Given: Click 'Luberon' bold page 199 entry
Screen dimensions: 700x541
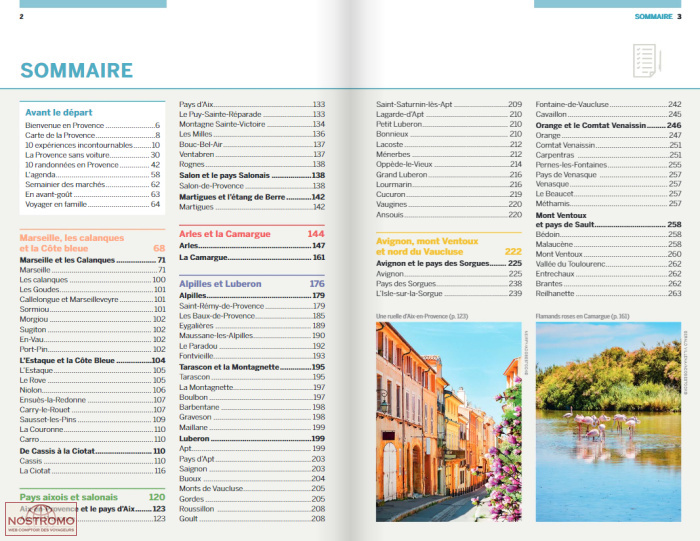Looking at the screenshot, I should 252,438.
